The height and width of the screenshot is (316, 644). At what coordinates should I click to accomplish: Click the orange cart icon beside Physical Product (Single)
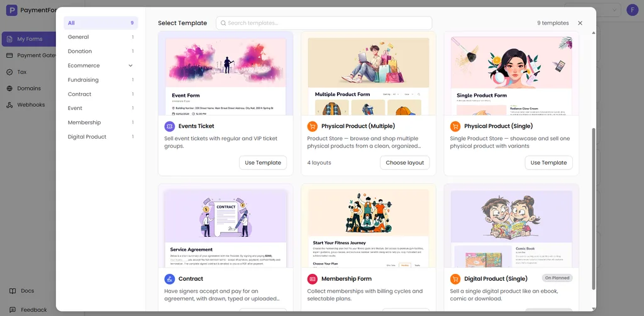pos(455,126)
